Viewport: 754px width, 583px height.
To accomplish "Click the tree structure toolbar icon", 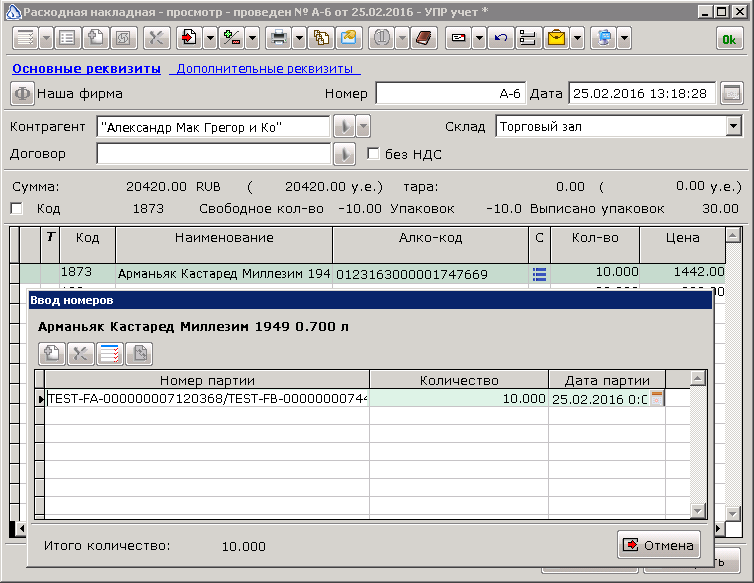I will coord(528,38).
